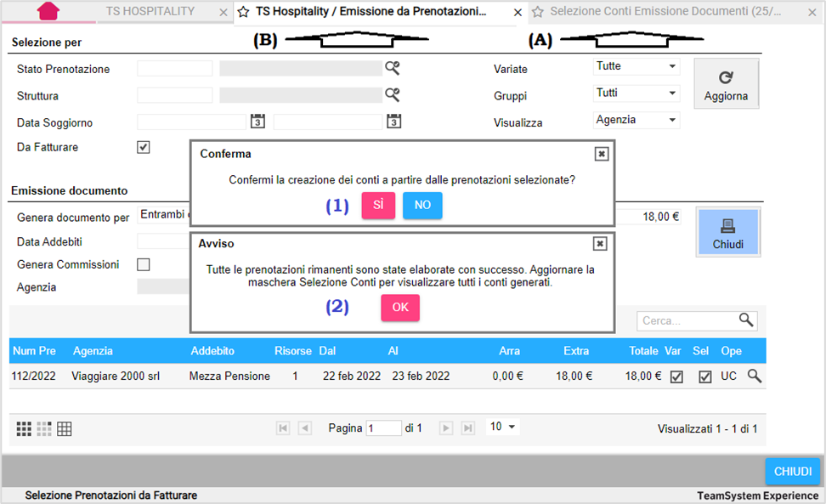
Task: Switch to the light grid view icon
Action: pyautogui.click(x=44, y=428)
